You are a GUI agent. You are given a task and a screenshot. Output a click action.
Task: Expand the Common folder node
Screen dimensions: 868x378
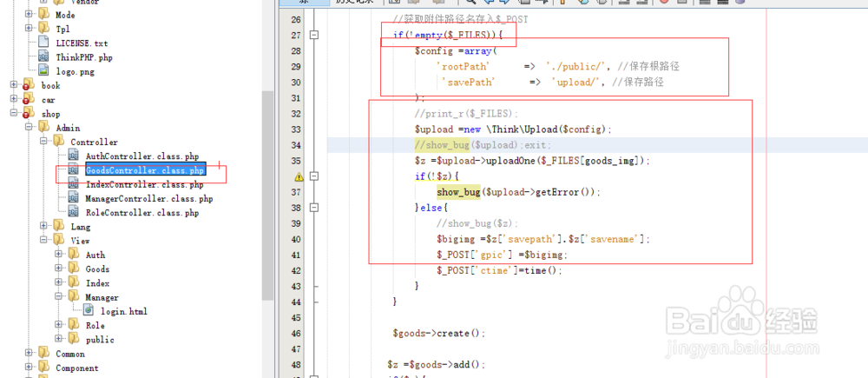tap(29, 354)
